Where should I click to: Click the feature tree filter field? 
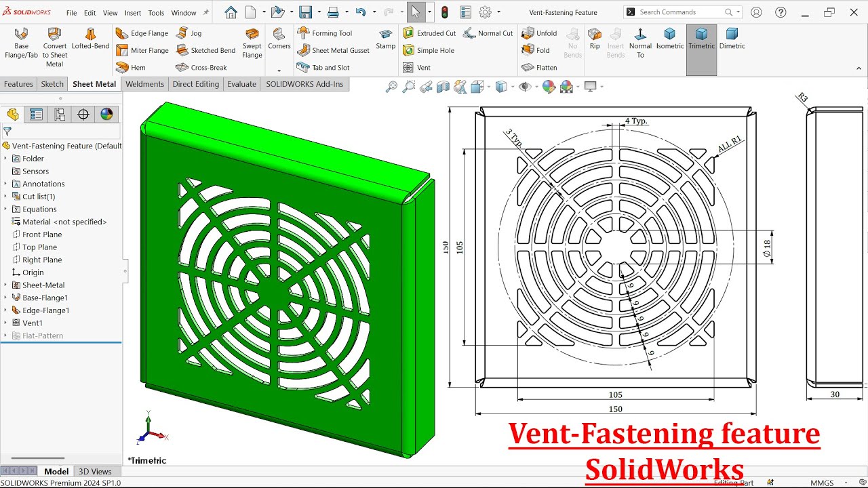(x=65, y=131)
